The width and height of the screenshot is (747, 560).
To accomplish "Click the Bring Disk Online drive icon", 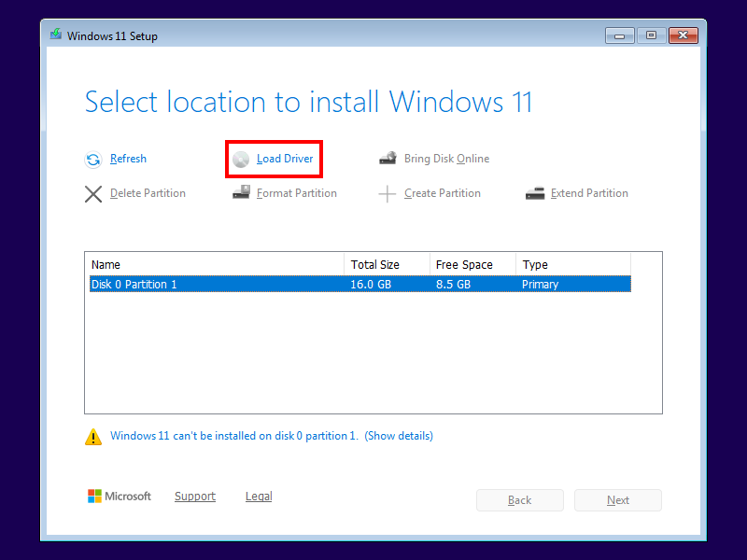I will [x=388, y=158].
